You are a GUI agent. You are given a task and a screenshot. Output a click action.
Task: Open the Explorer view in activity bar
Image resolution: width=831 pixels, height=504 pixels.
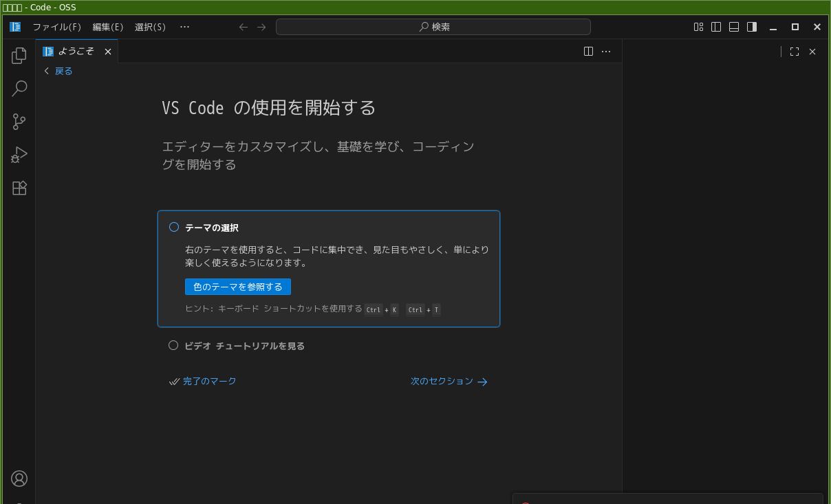point(19,55)
